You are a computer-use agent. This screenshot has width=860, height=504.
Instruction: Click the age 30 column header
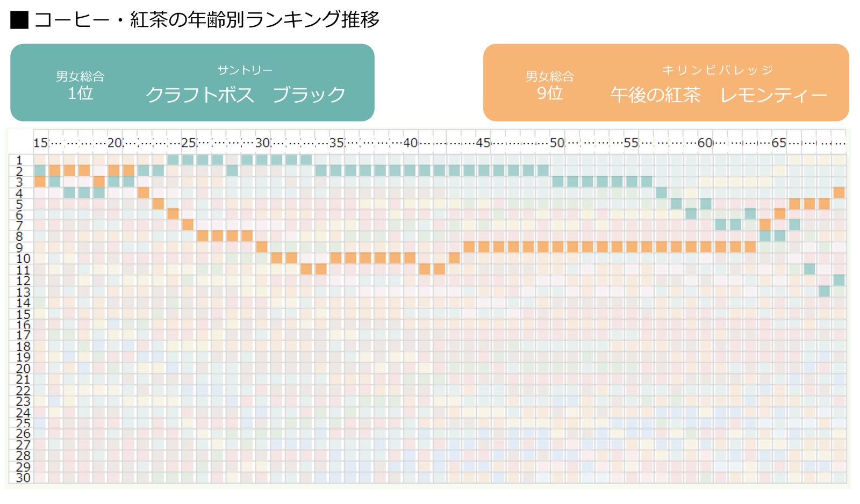262,143
